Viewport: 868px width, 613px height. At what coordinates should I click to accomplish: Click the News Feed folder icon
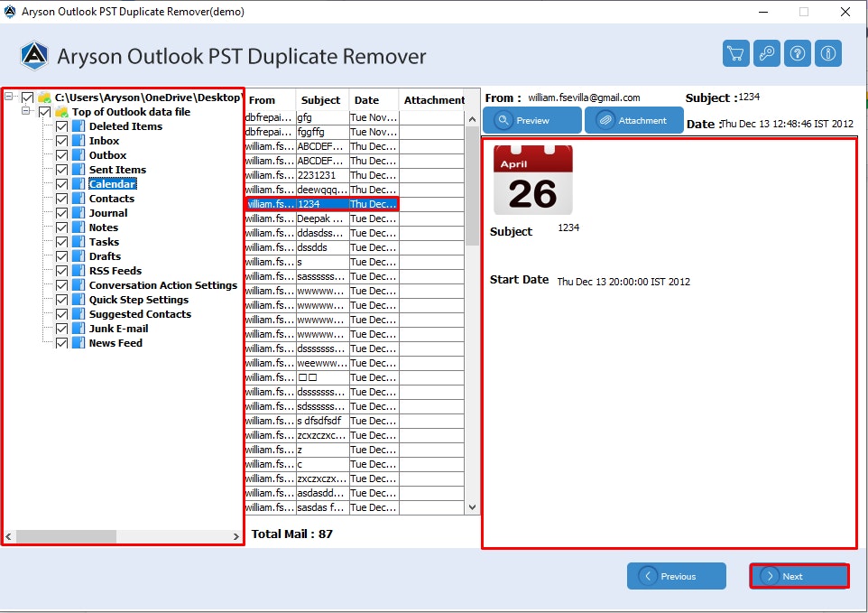78,343
